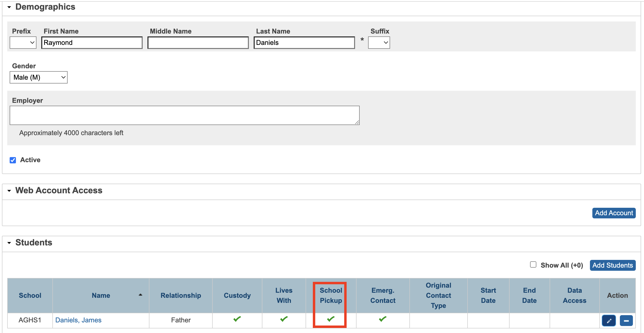Open the Daniels, James student link

(x=78, y=320)
